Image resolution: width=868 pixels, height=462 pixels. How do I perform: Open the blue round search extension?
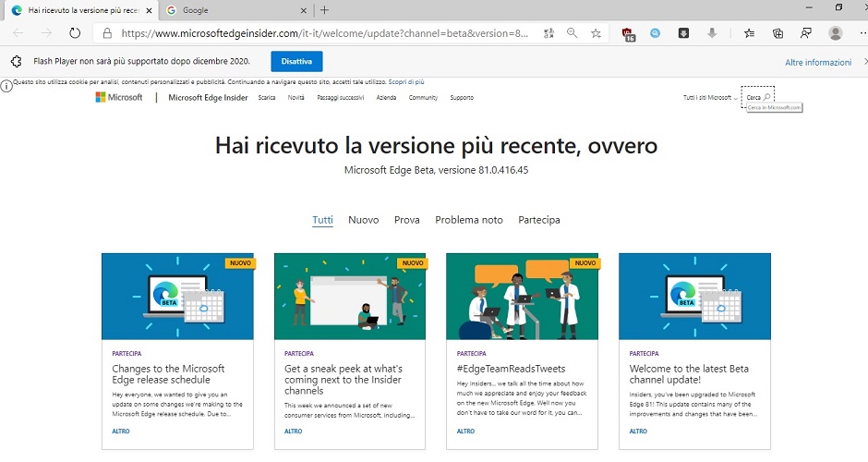pyautogui.click(x=655, y=33)
